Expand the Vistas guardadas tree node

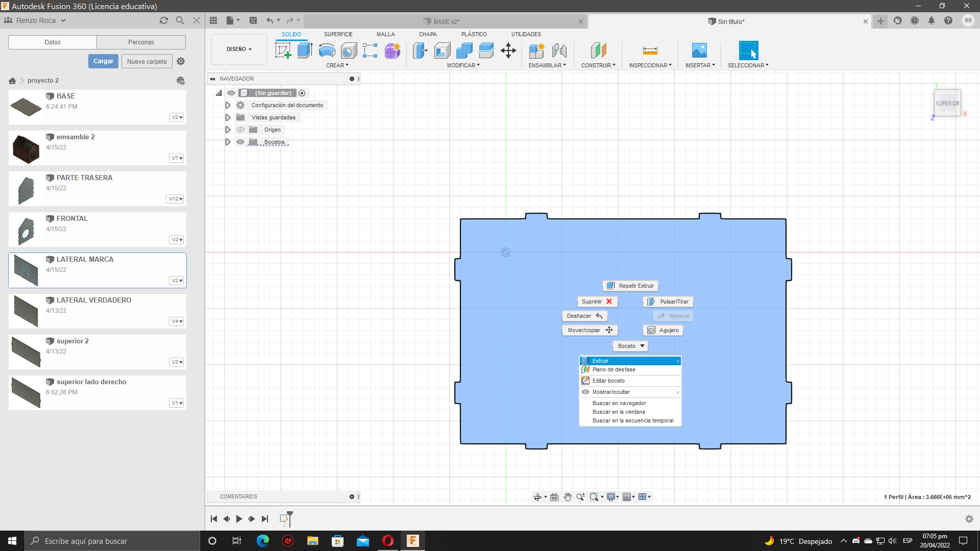click(x=228, y=117)
